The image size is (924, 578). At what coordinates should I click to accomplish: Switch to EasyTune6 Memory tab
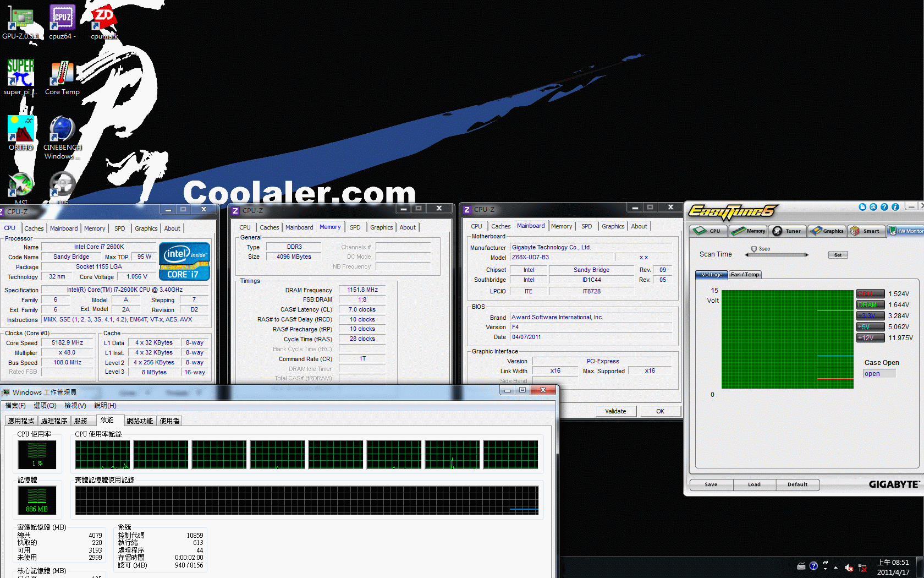pyautogui.click(x=748, y=231)
